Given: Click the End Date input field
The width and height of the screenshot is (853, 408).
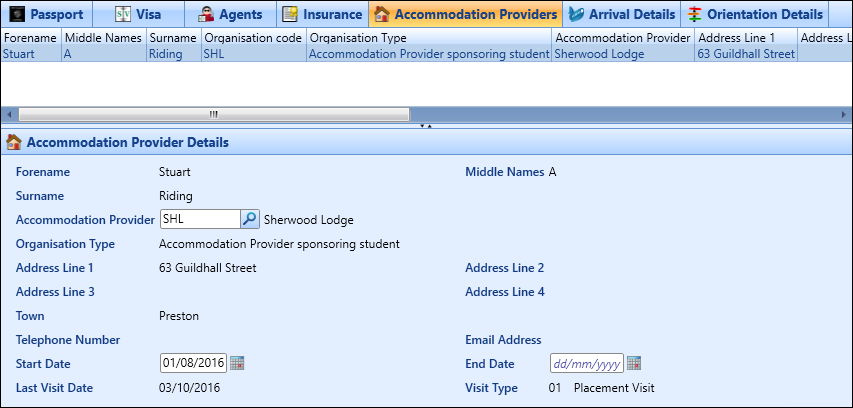Looking at the screenshot, I should [x=587, y=363].
